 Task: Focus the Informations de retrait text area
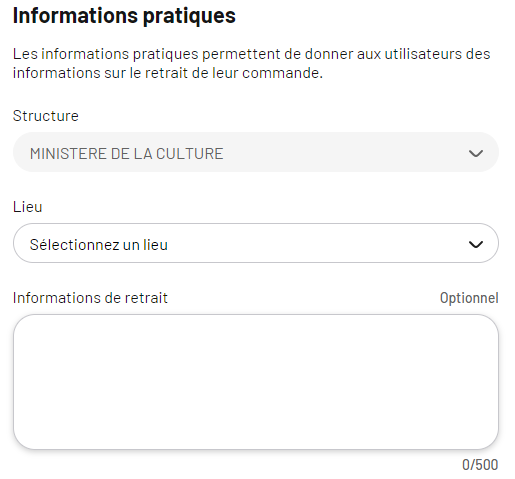click(x=256, y=382)
